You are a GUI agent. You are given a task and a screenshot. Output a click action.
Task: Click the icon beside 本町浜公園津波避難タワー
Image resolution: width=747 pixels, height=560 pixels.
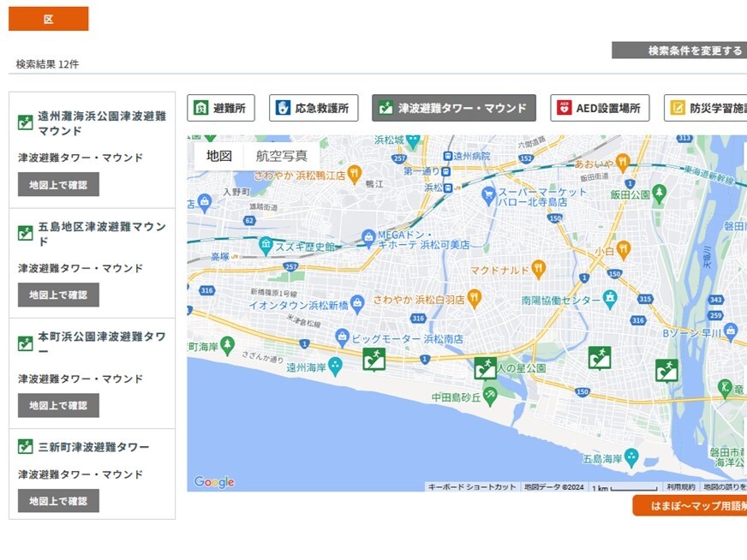pyautogui.click(x=25, y=343)
